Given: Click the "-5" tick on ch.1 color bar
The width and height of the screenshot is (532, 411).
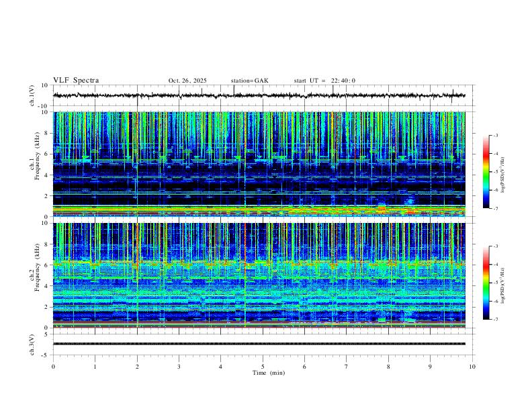Looking at the screenshot, I should pyautogui.click(x=495, y=172).
